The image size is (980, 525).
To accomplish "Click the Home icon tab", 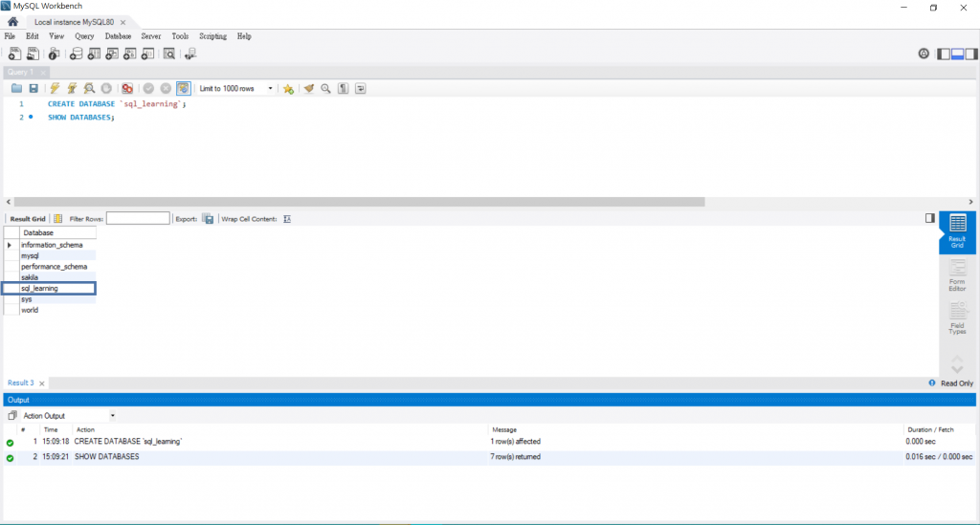I will 12,22.
